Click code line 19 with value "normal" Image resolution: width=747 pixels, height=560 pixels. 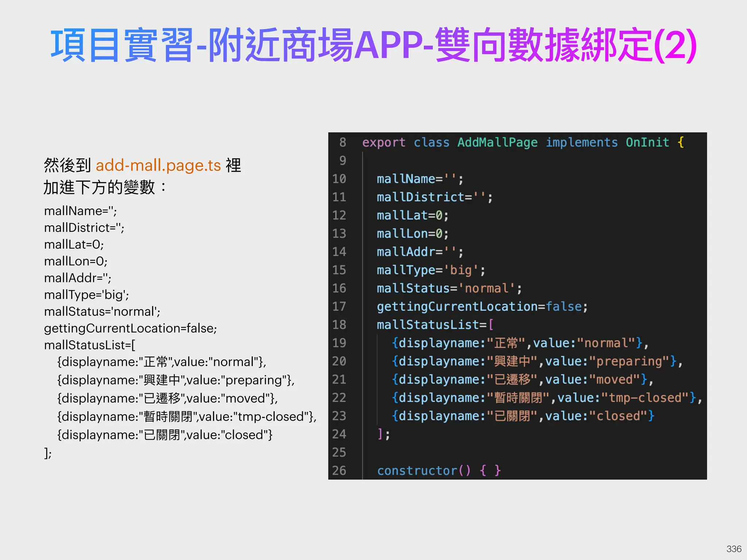pos(520,343)
